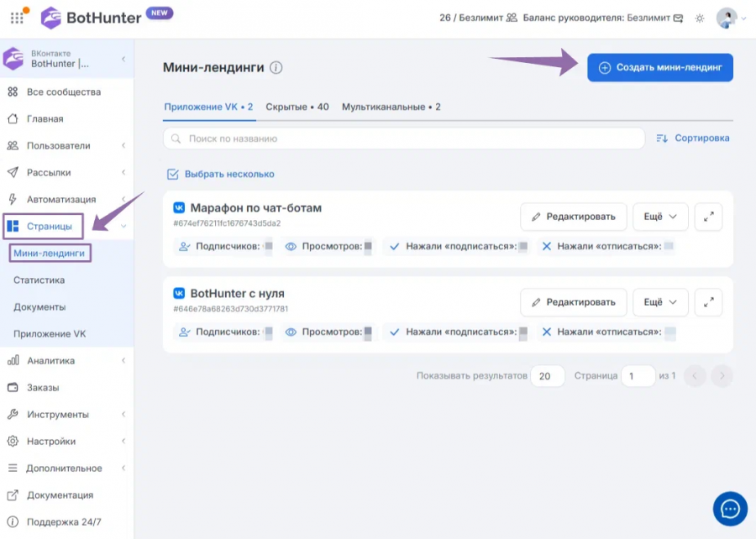The height and width of the screenshot is (539, 756).
Task: Expand BotHunter с нуля card fullscreen icon
Action: click(708, 302)
